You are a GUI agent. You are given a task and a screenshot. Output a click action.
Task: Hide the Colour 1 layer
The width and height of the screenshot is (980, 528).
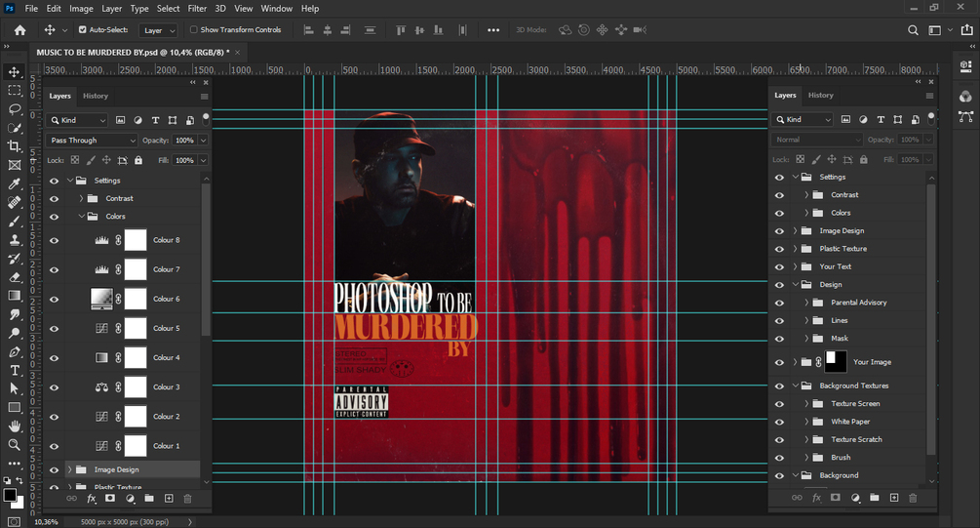[55, 446]
